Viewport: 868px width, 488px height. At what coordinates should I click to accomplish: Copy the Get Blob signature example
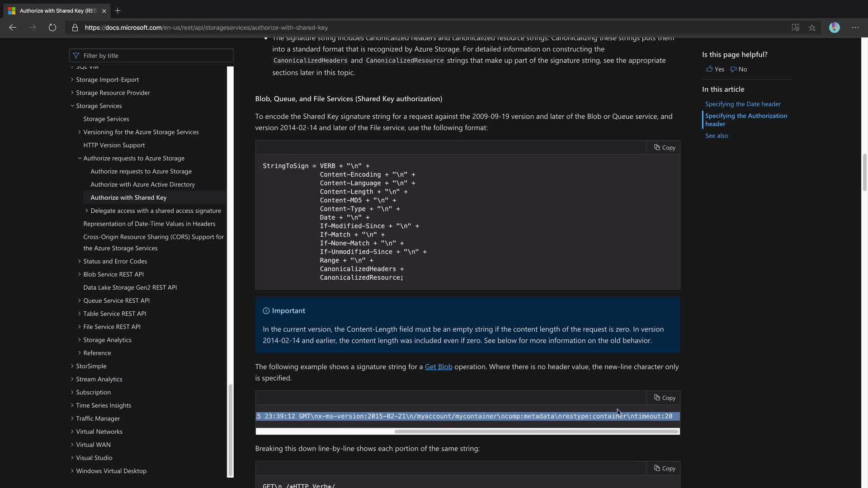pos(664,398)
